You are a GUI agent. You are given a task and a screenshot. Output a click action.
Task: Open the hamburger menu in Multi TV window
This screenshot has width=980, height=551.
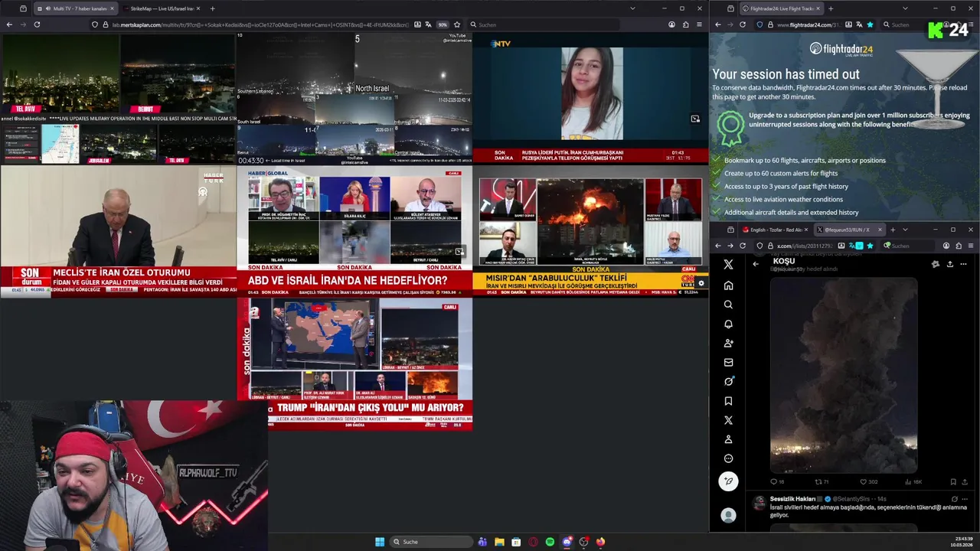click(x=699, y=24)
